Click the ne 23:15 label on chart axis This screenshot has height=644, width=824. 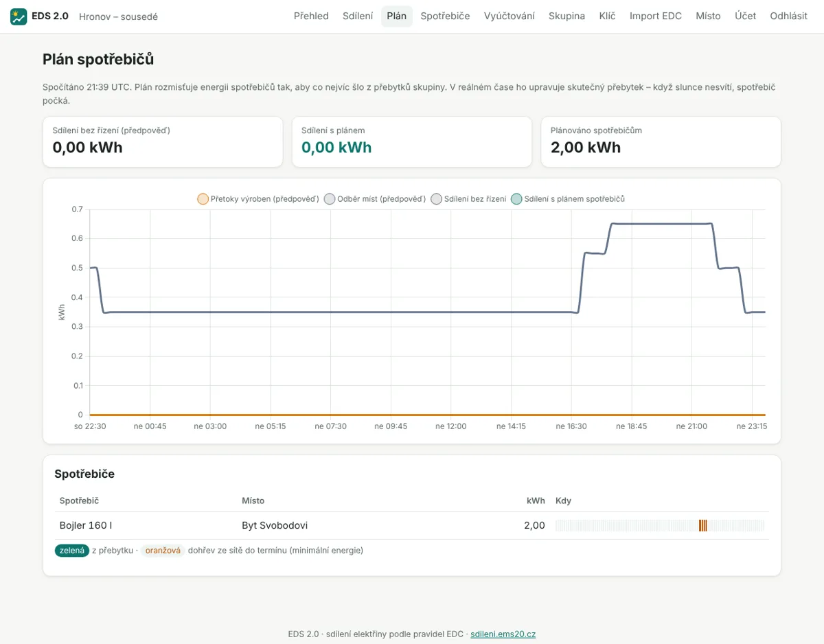tap(752, 426)
